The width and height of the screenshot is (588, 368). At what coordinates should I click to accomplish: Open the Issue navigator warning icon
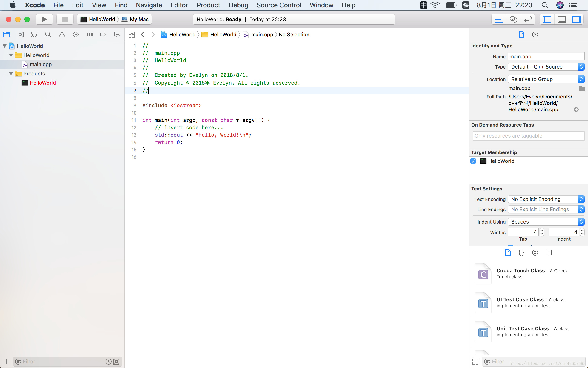[x=62, y=34]
